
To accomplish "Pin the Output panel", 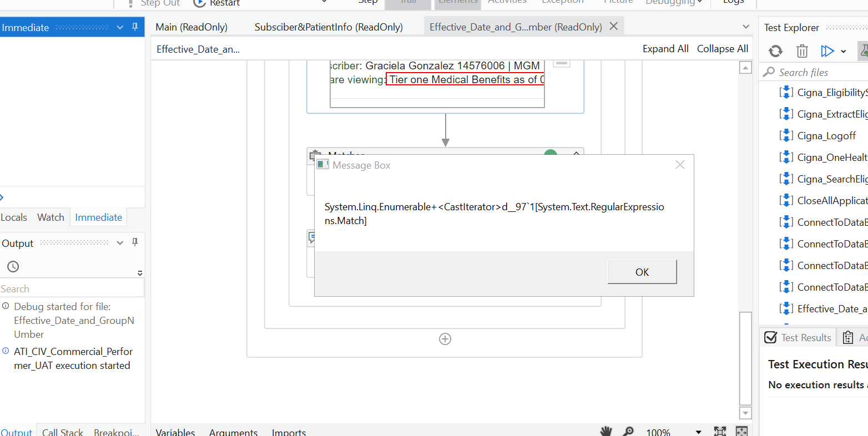I will (x=135, y=242).
